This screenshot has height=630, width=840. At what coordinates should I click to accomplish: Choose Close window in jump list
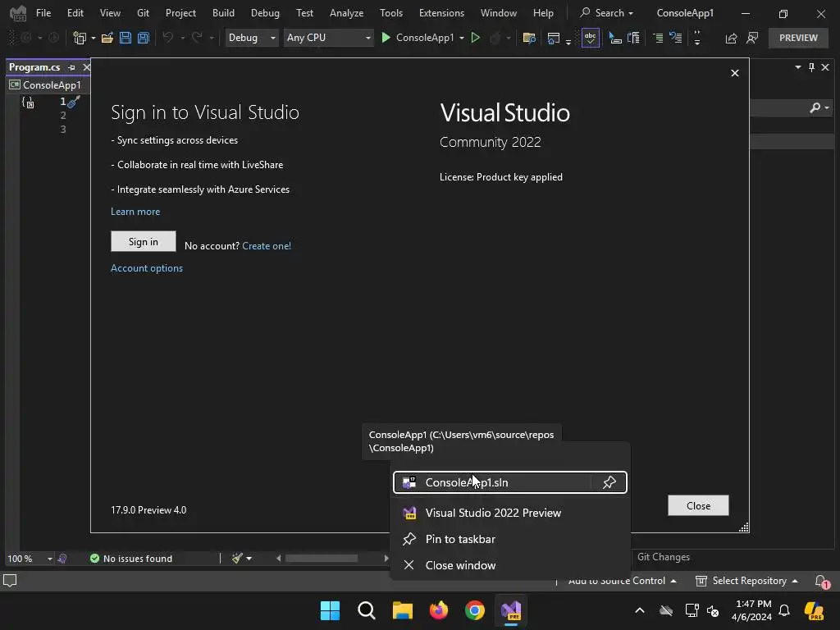[509, 566]
